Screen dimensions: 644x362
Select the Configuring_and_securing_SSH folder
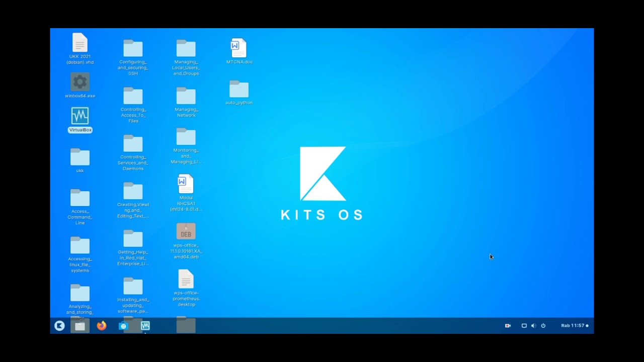click(133, 57)
